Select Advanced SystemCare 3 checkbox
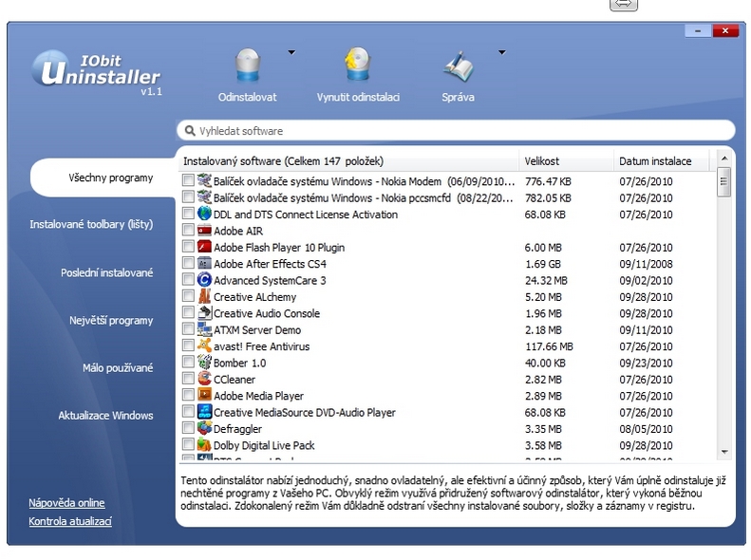 [x=188, y=279]
